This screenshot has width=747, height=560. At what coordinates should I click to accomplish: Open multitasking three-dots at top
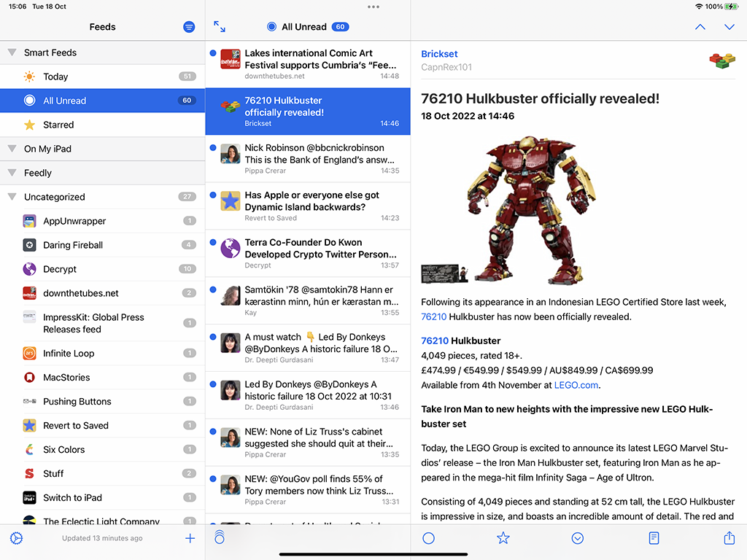[x=373, y=7]
